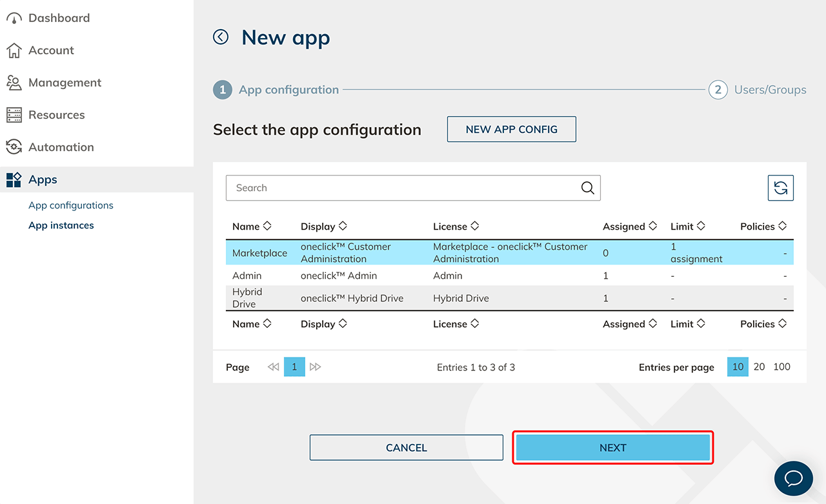Screen dimensions: 826x504
Task: Click into the Search input field
Action: 400,188
